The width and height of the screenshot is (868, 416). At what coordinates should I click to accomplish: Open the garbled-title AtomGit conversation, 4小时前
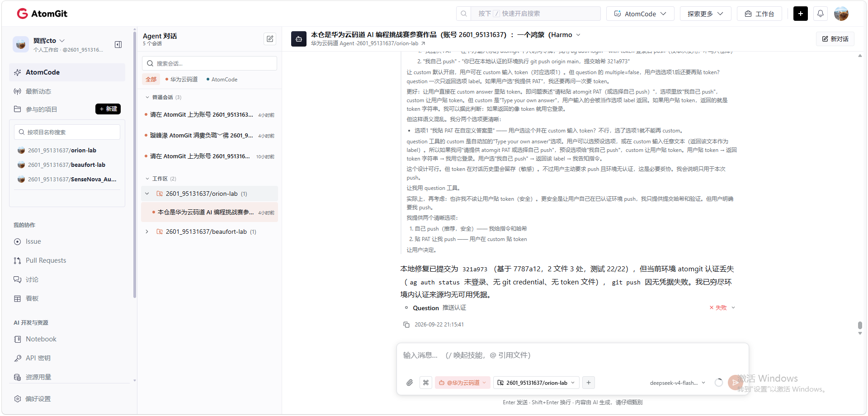point(209,136)
